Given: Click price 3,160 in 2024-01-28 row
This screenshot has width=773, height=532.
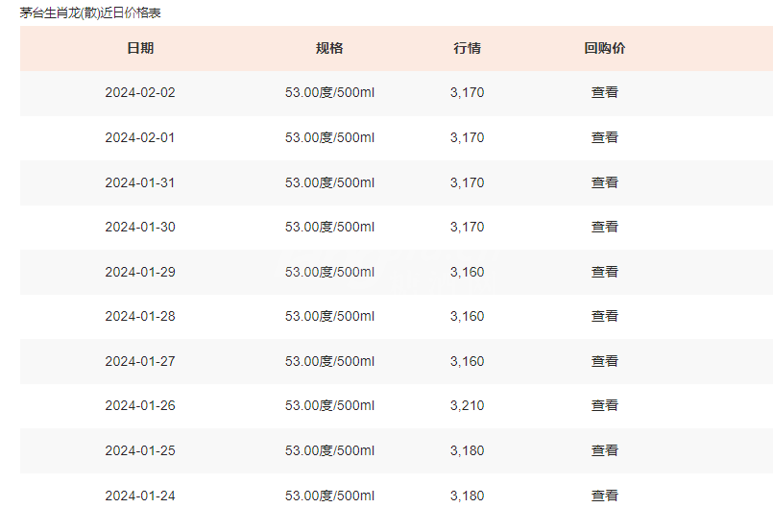Looking at the screenshot, I should click(467, 316).
